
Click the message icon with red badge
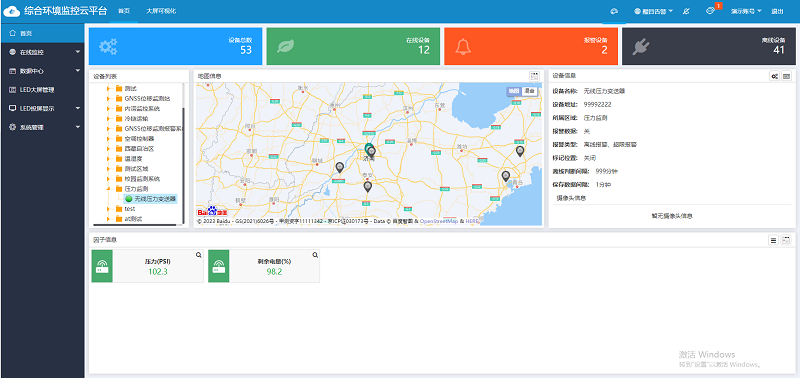pyautogui.click(x=711, y=11)
